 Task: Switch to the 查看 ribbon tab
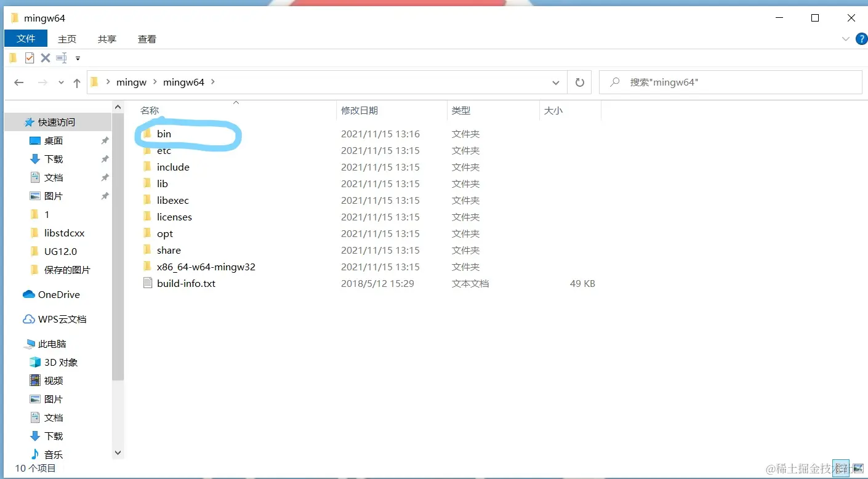point(147,39)
